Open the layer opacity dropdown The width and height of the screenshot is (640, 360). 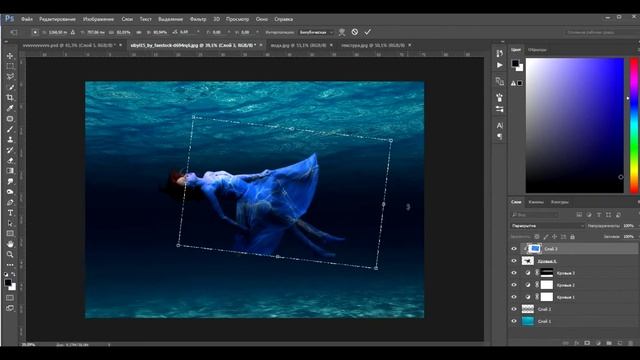pyautogui.click(x=629, y=226)
